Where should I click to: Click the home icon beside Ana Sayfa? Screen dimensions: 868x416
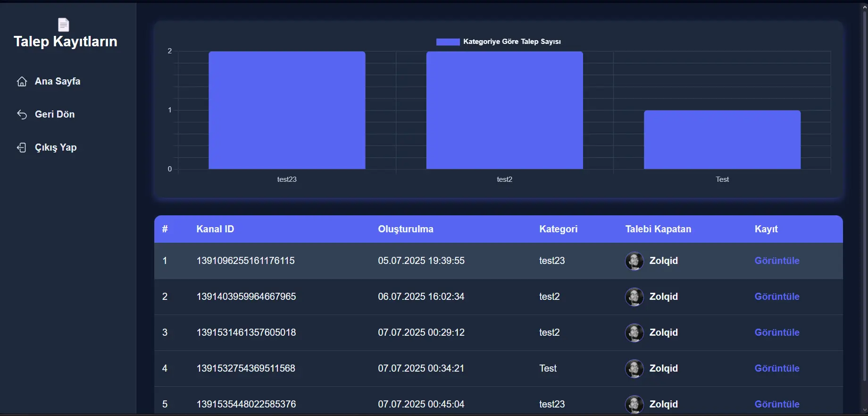[22, 81]
